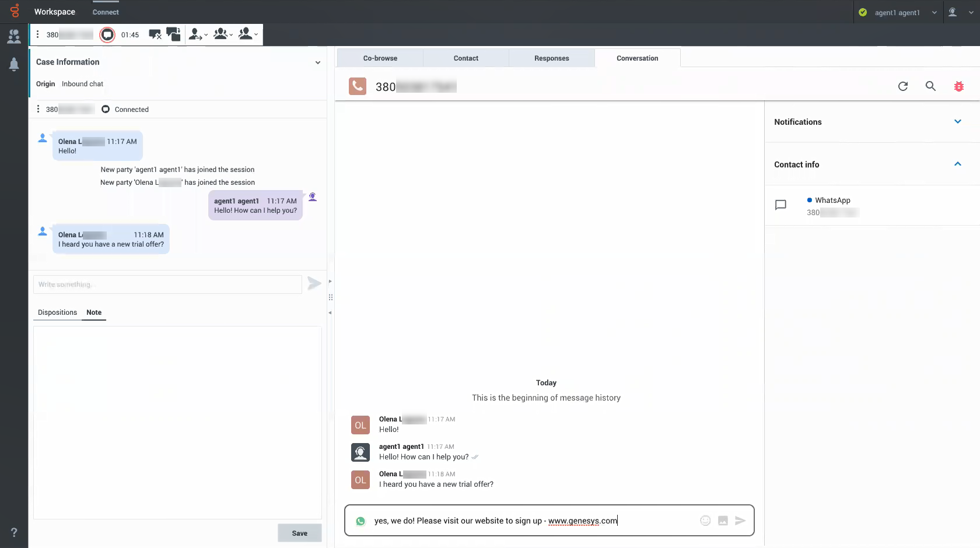The width and height of the screenshot is (980, 548).
Task: Search the conversation with magnifier icon
Action: click(x=930, y=86)
